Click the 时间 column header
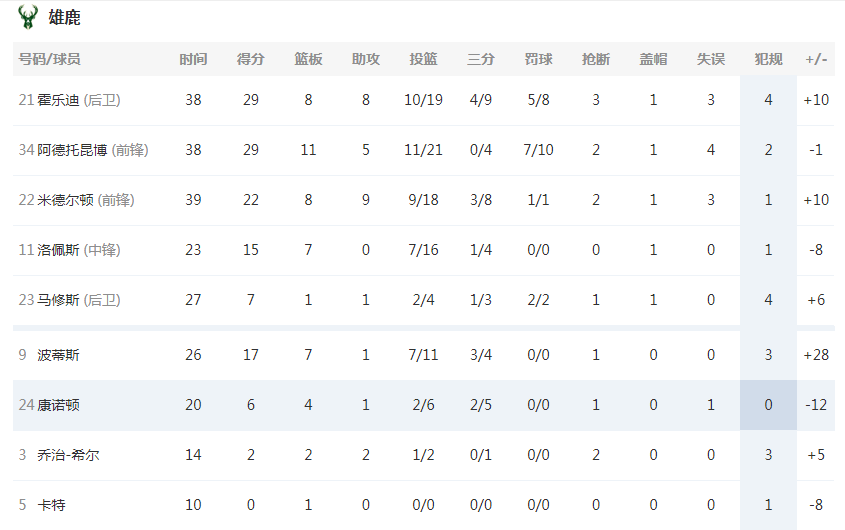The height and width of the screenshot is (530, 845). tap(193, 59)
